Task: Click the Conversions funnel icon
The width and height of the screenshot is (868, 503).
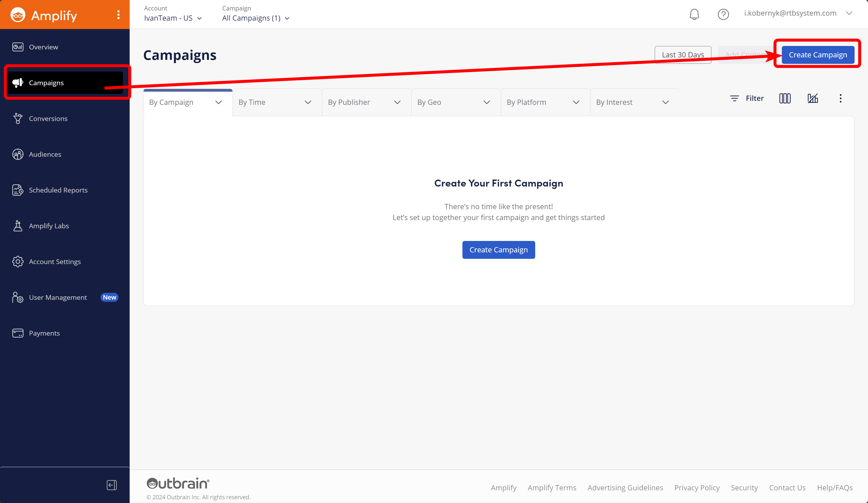Action: pyautogui.click(x=18, y=118)
